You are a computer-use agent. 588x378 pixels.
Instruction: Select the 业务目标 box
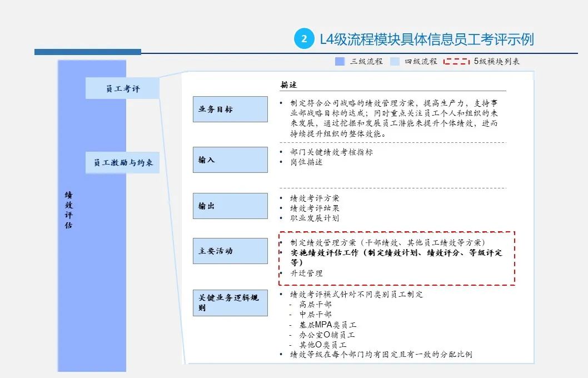[x=230, y=109]
